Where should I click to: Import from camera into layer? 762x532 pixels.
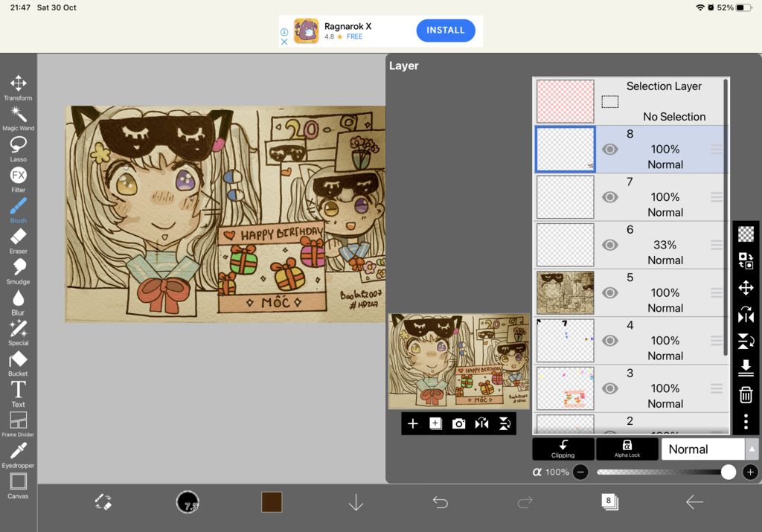click(458, 423)
